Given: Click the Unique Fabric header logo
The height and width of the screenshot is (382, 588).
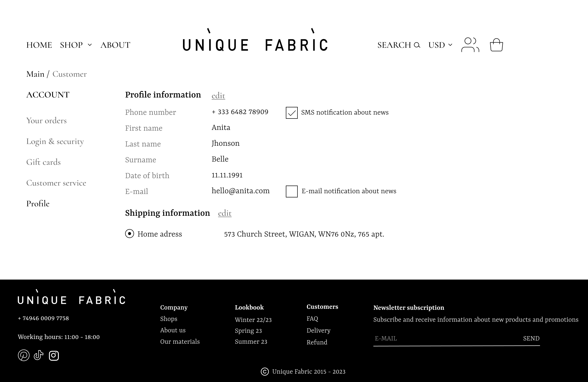Looking at the screenshot, I should (255, 42).
